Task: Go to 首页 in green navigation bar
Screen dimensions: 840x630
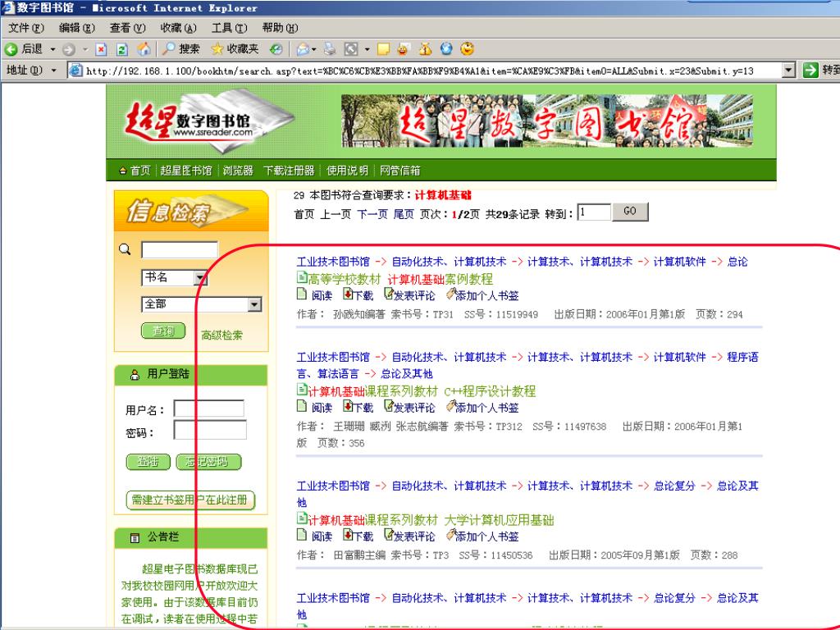Action: click(x=140, y=171)
